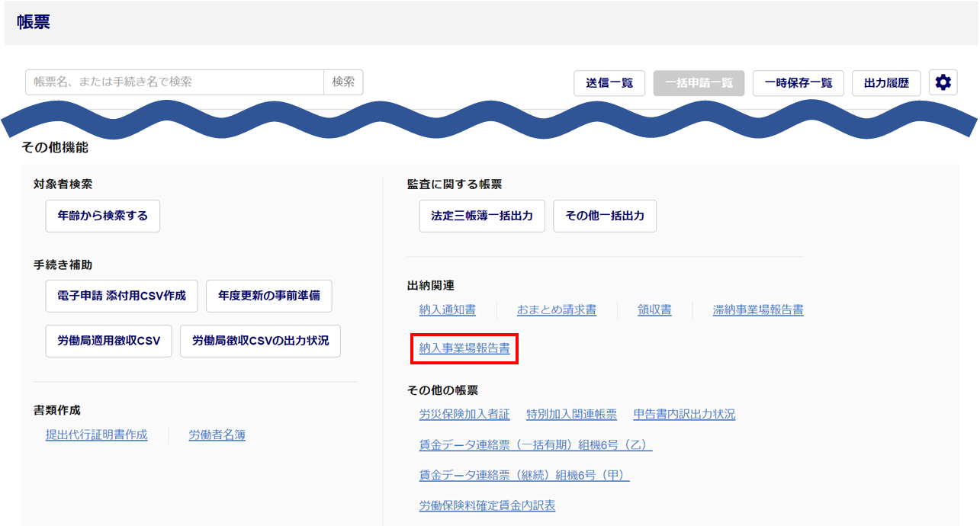This screenshot has height=526, width=980.
Task: Open 提出代行証明書作成 link
Action: [x=97, y=435]
